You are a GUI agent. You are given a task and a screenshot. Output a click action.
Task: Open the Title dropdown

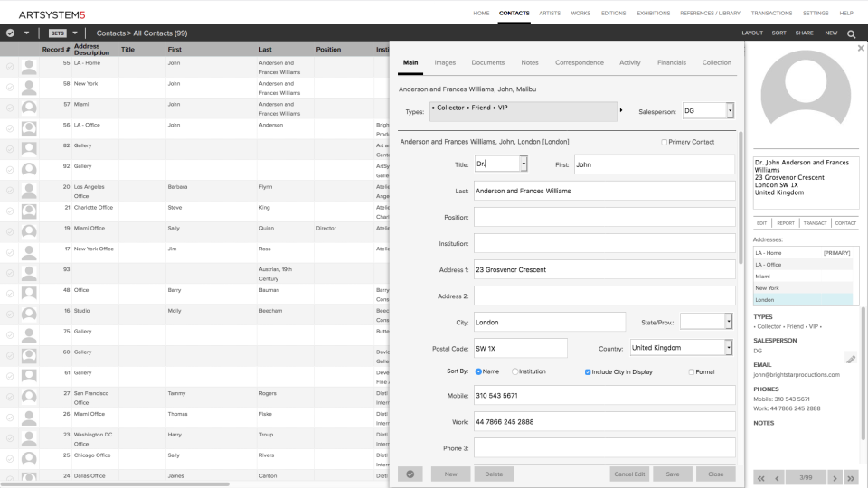(524, 164)
